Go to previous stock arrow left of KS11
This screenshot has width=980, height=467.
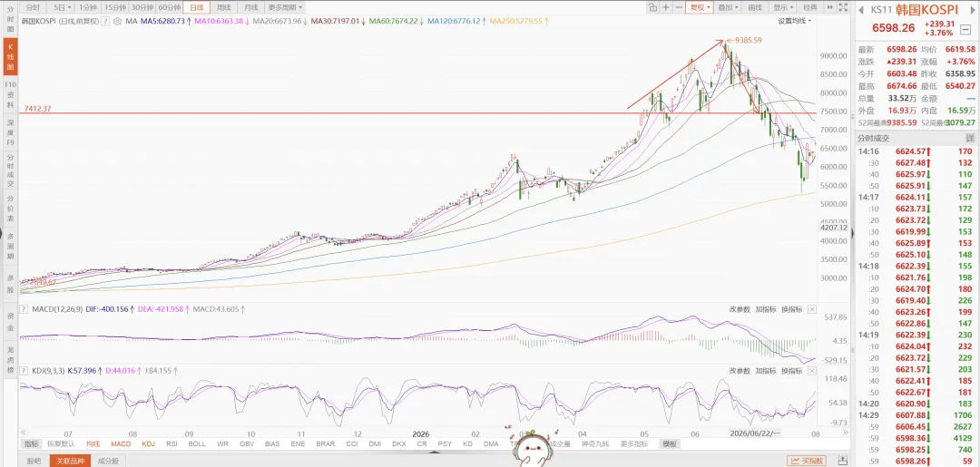tap(860, 9)
